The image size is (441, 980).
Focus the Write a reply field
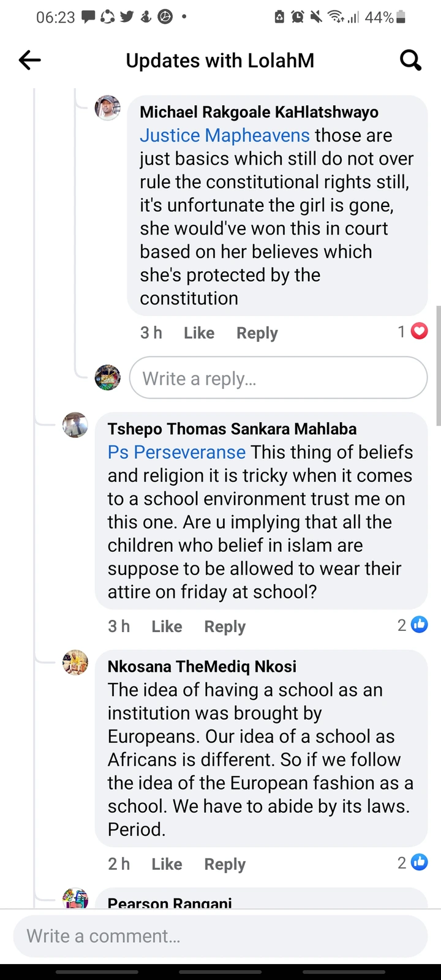coord(278,378)
